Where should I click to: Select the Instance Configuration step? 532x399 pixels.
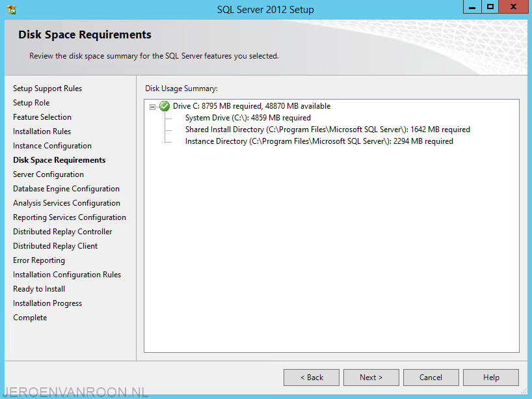click(x=52, y=146)
